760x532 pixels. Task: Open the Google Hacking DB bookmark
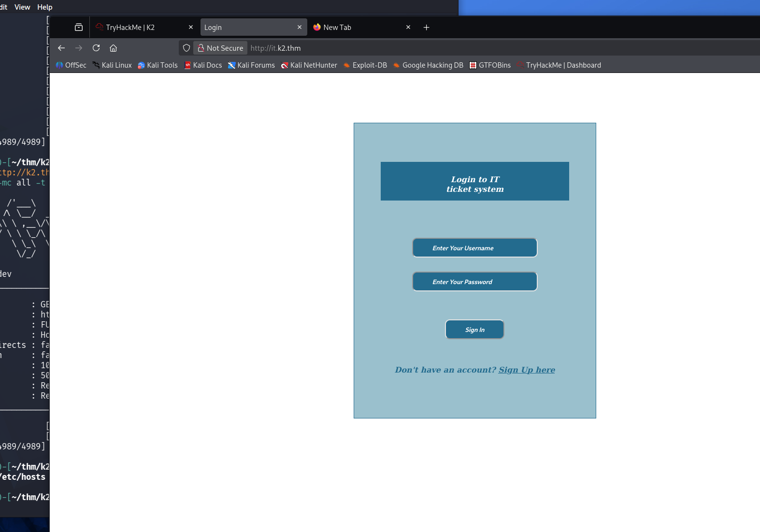[x=428, y=65]
